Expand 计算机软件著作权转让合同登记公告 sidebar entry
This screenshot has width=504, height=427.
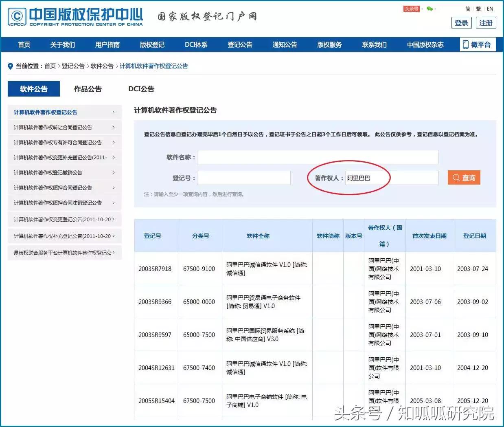point(114,127)
